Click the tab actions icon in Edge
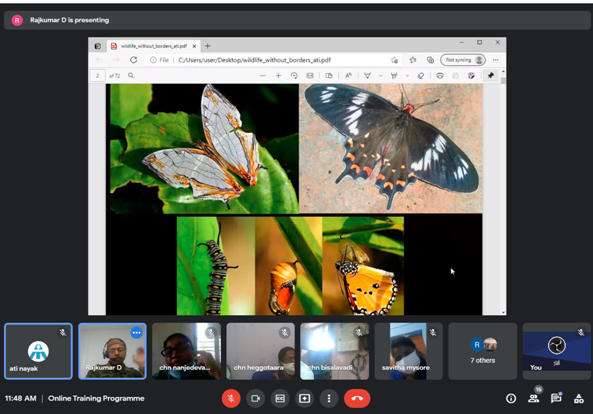Viewport: 593px width, 414px height. coord(98,46)
